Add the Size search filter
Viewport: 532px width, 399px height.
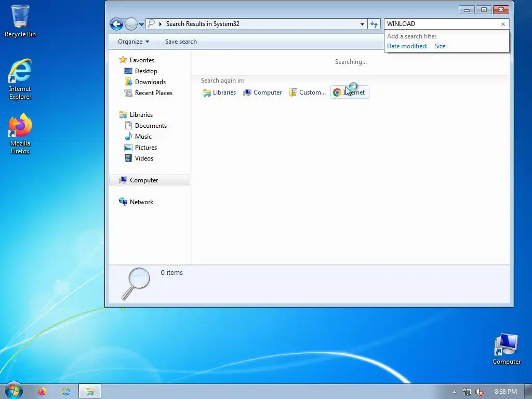(441, 46)
